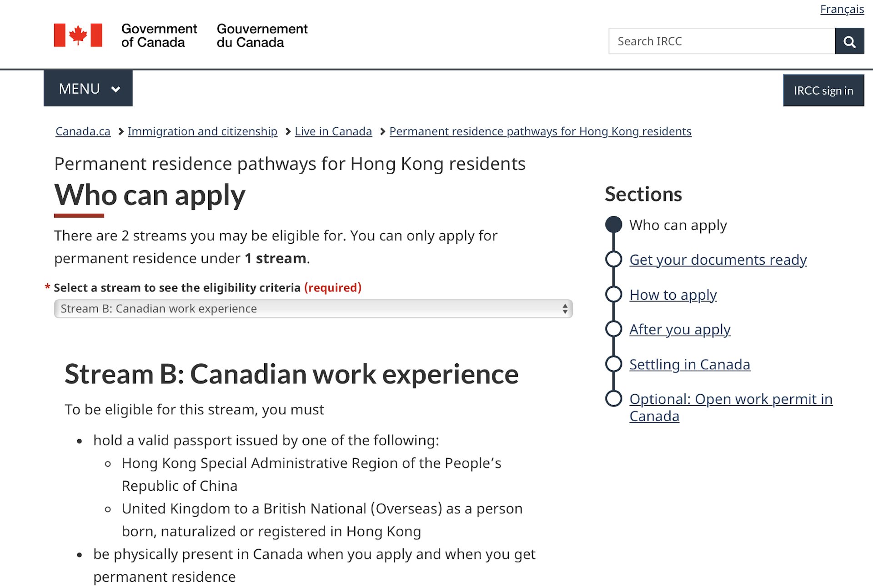Click the How to apply step circle
Viewport: 873px width, 588px height.
[x=613, y=294]
